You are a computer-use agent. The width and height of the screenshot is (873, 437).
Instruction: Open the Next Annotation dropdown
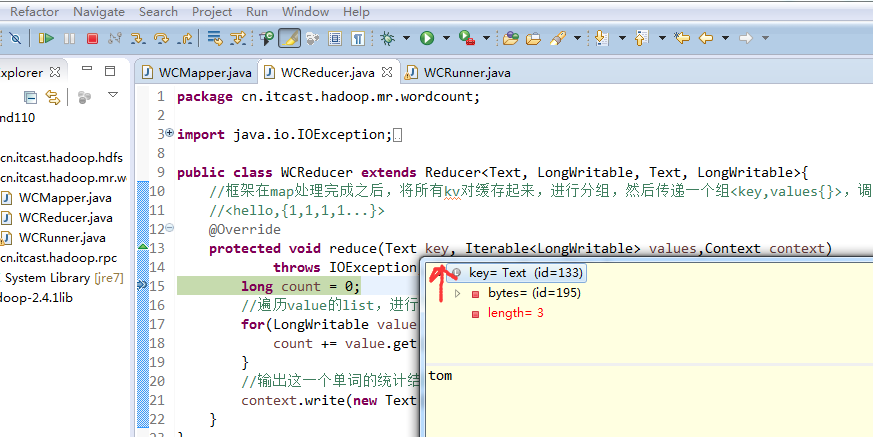click(x=622, y=38)
